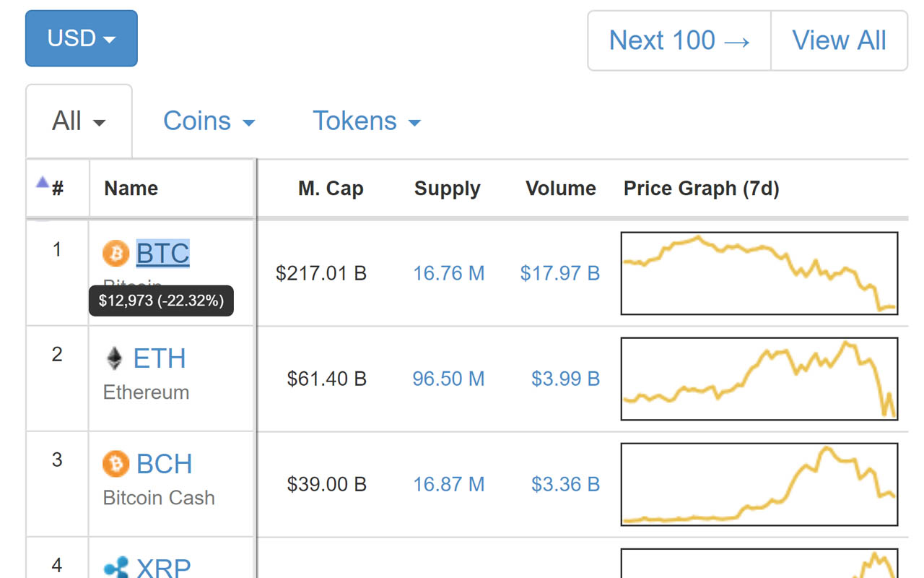The height and width of the screenshot is (578, 924).
Task: Open ETH supply 96.50 M link
Action: point(448,379)
